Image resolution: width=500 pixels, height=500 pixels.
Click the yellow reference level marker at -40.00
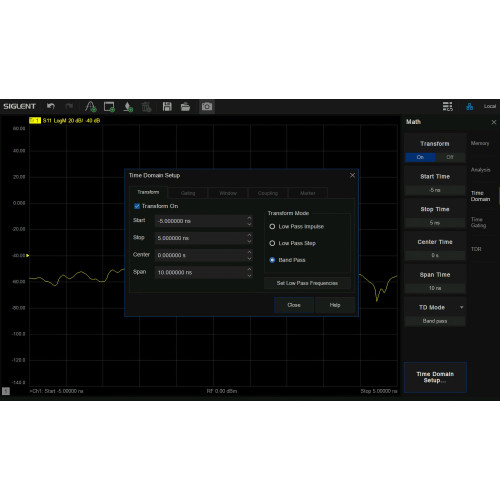[28, 255]
